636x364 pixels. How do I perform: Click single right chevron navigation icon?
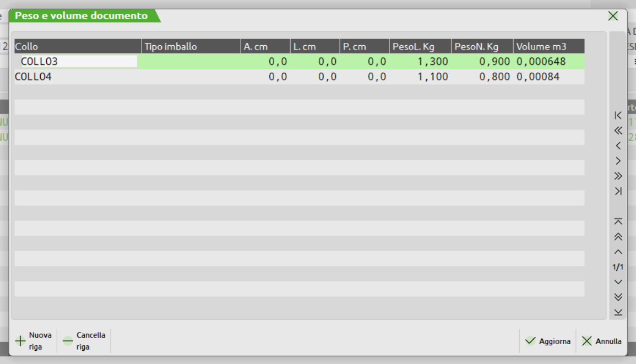click(x=618, y=161)
